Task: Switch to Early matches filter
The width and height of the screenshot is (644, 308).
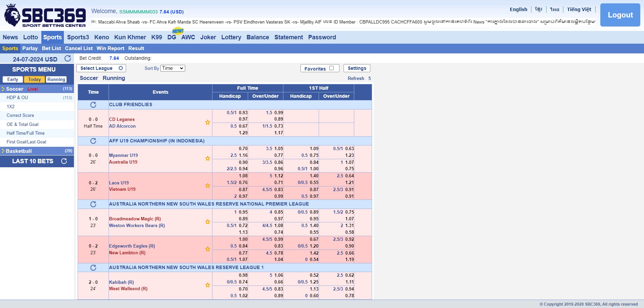Action: click(x=13, y=80)
